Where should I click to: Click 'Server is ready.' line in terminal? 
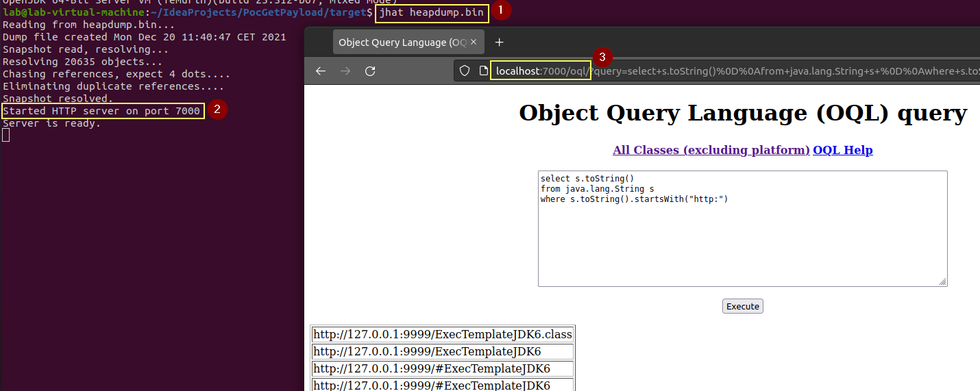coord(52,123)
